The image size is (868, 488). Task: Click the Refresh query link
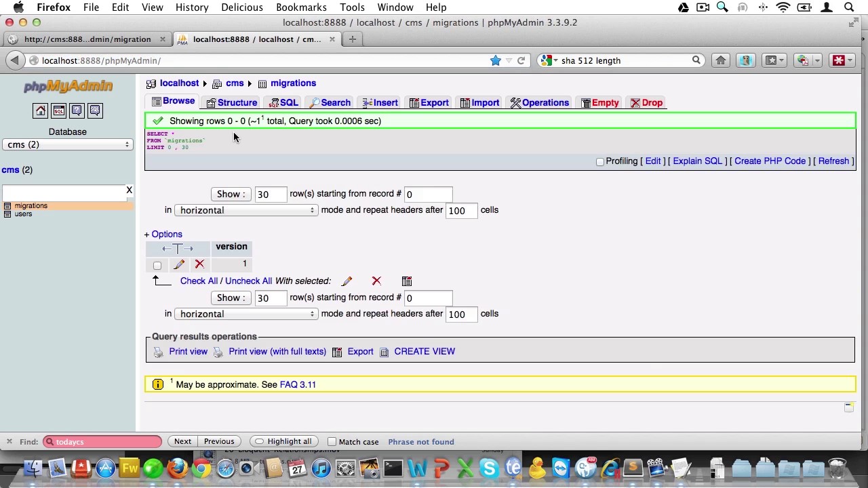833,161
